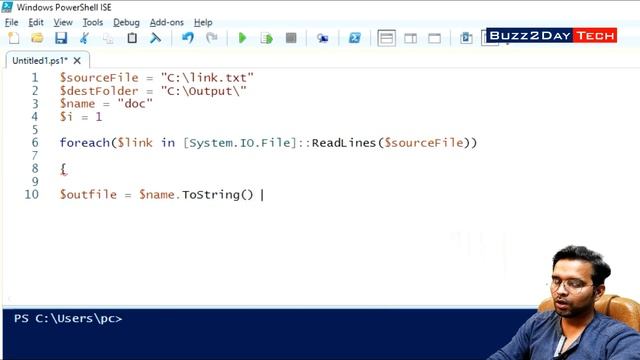Open the Tools menu
Image resolution: width=640 pixels, height=360 pixels.
tap(93, 22)
